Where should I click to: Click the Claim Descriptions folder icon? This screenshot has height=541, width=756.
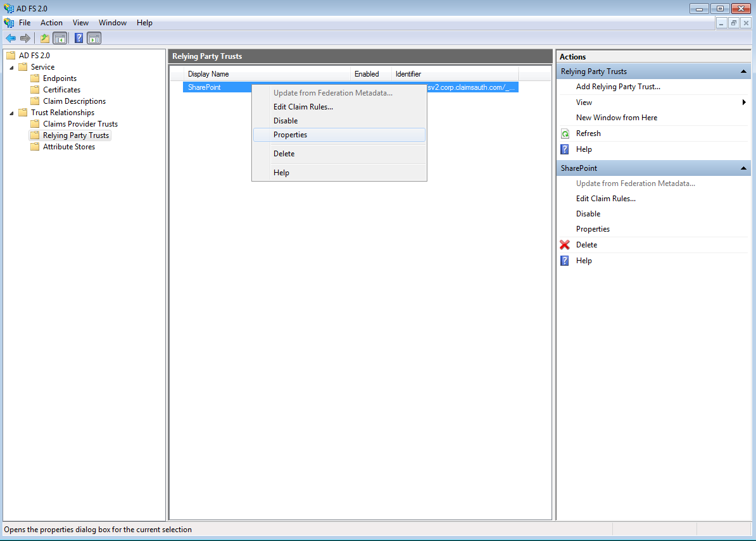pos(35,101)
